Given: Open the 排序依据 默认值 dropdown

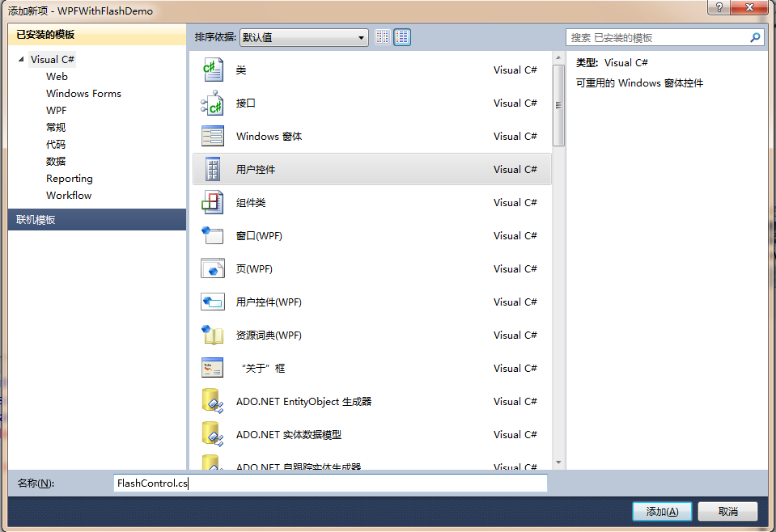Looking at the screenshot, I should 304,37.
